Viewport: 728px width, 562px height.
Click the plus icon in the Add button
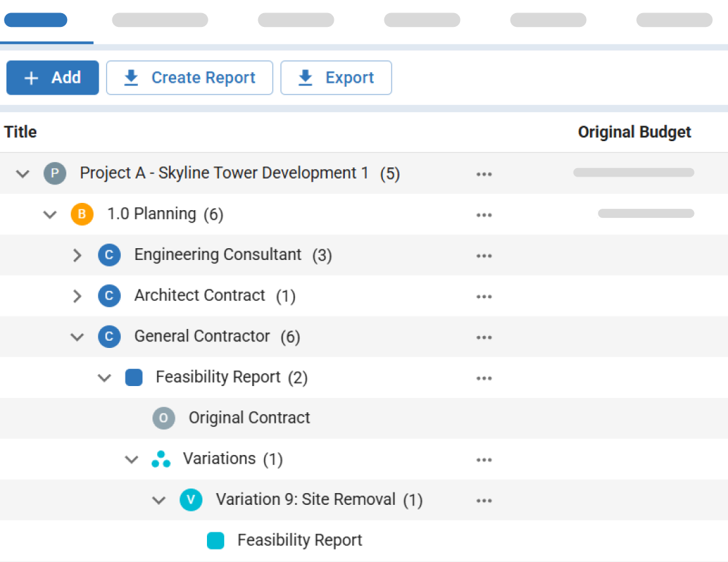31,77
